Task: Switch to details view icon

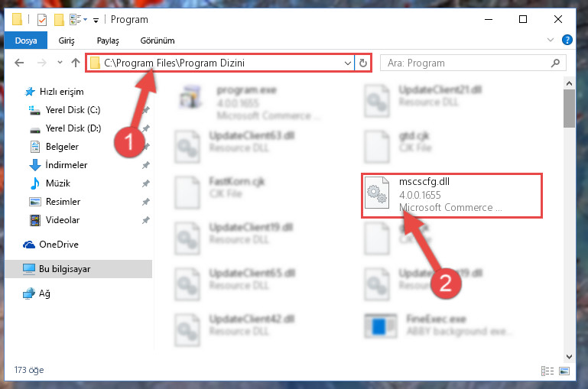Action: pyautogui.click(x=547, y=371)
